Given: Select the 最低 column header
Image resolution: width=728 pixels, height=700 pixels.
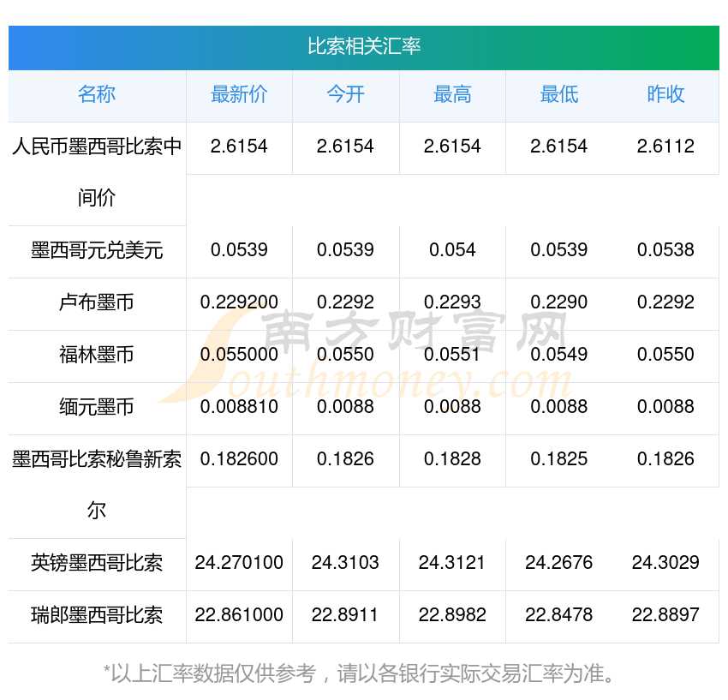Looking at the screenshot, I should point(558,94).
